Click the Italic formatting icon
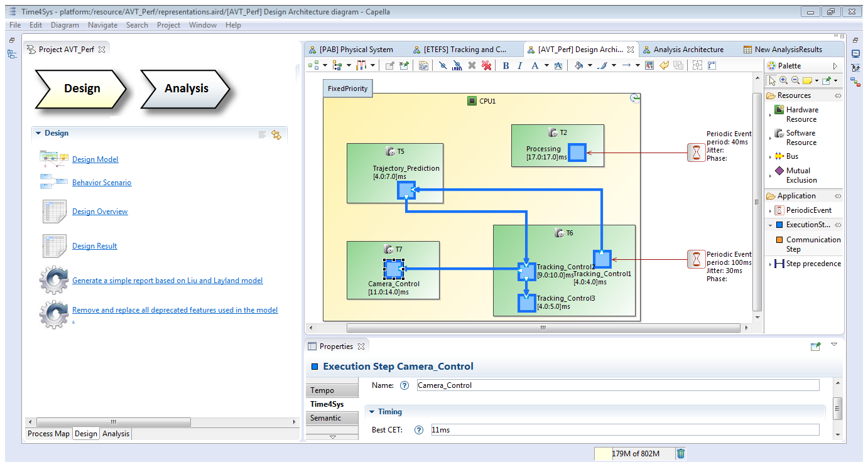Viewport: 868px width, 467px height. 520,65
